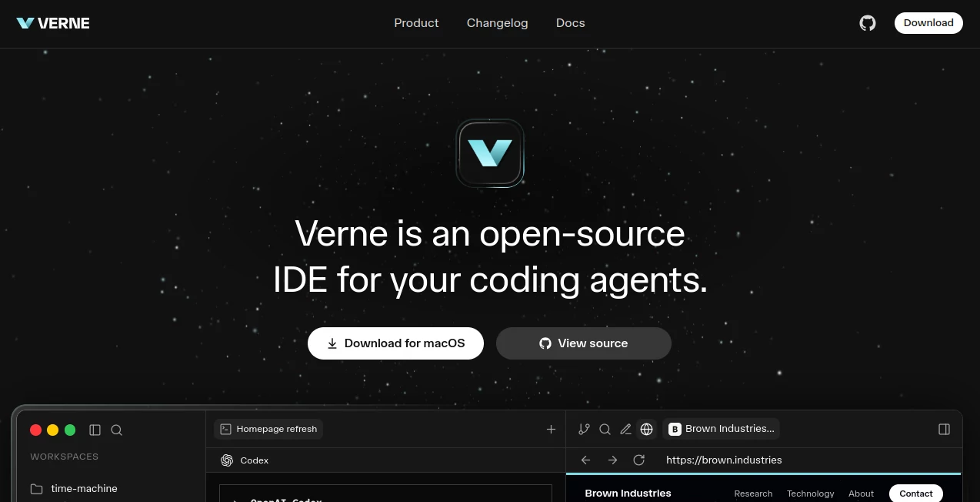
Task: Open the Brown Industries browser tab
Action: [x=721, y=429]
